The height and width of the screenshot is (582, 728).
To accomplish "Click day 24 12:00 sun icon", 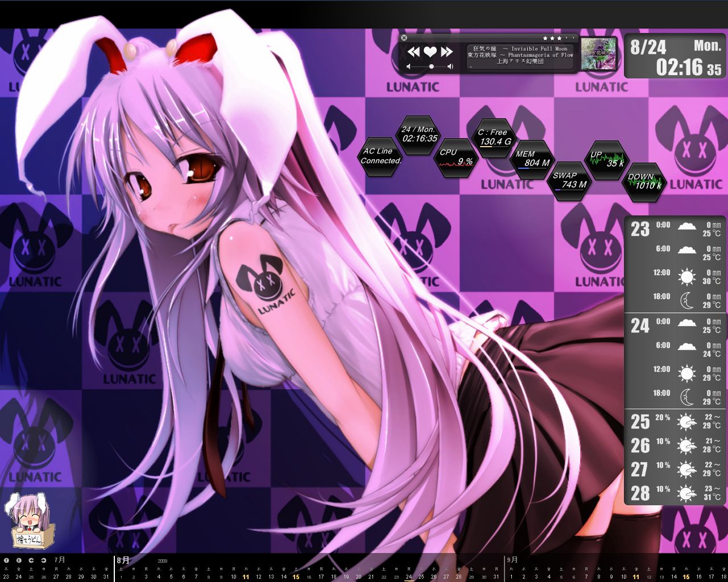I will (x=686, y=373).
